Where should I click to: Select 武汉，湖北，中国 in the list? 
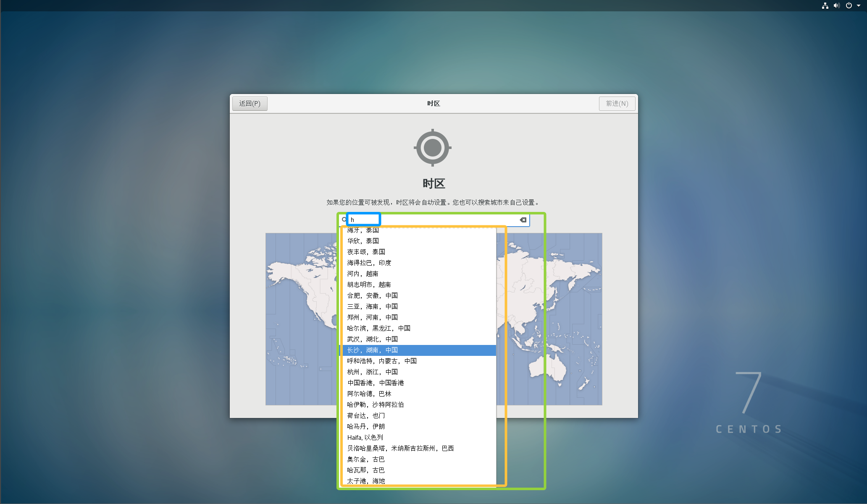(373, 339)
